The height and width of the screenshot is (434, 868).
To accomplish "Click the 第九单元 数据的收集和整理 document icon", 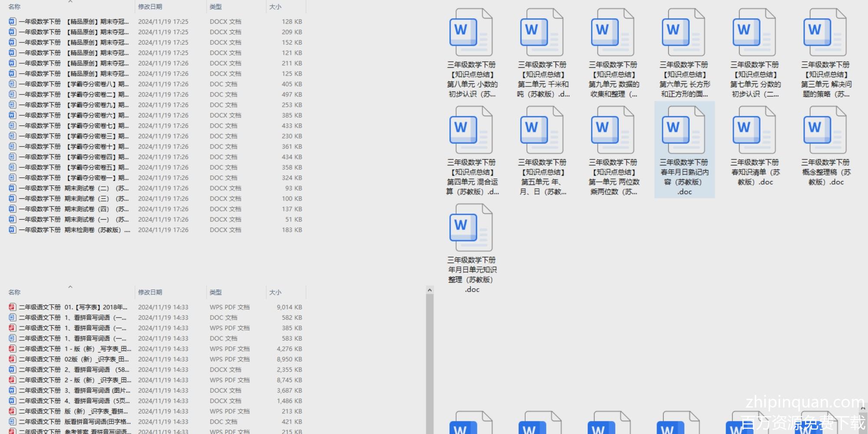I will tap(612, 33).
